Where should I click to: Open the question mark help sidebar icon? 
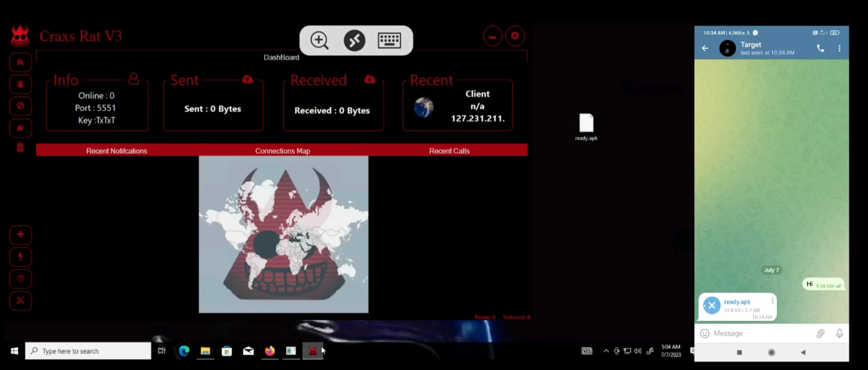coord(21,279)
